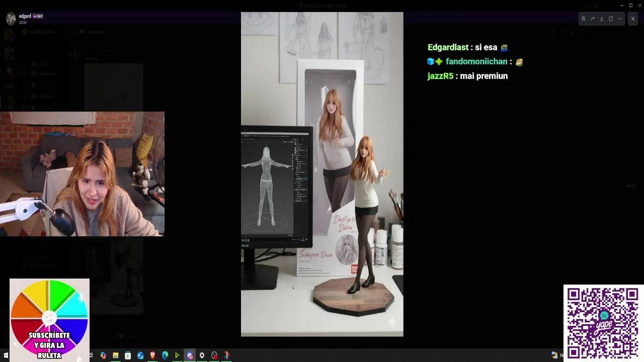Open File Explorer from the taskbar
This screenshot has width=644, height=362.
click(115, 355)
